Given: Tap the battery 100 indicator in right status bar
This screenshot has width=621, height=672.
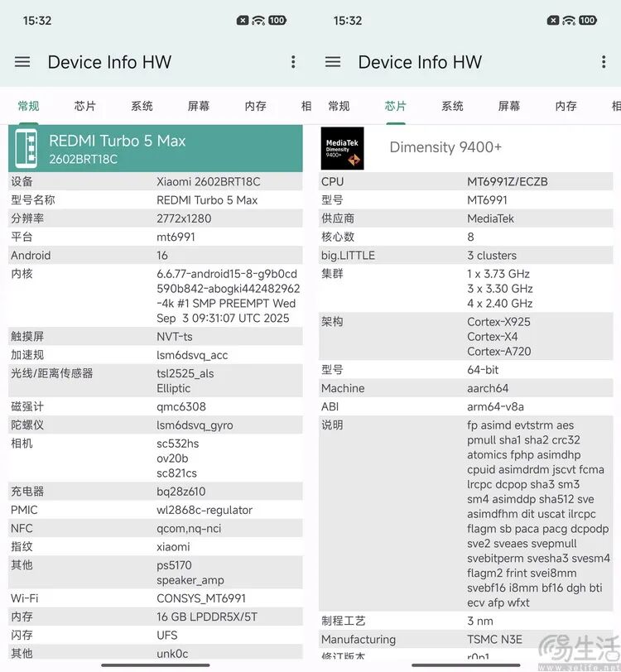Looking at the screenshot, I should pyautogui.click(x=587, y=20).
